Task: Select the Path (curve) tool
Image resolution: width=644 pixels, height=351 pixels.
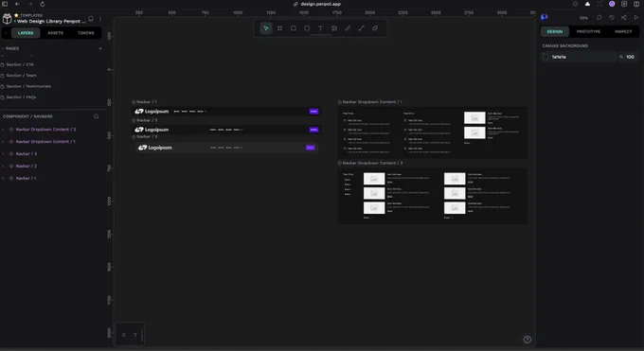Action: [x=362, y=28]
